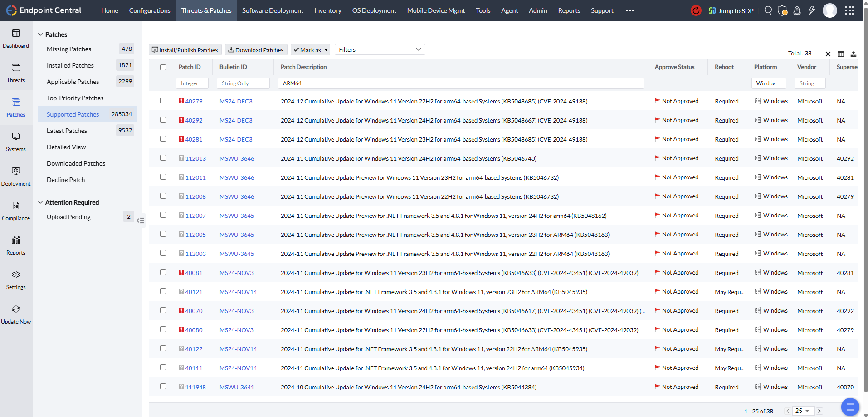
Task: Collapse the Patches section in the side panel
Action: pos(40,34)
